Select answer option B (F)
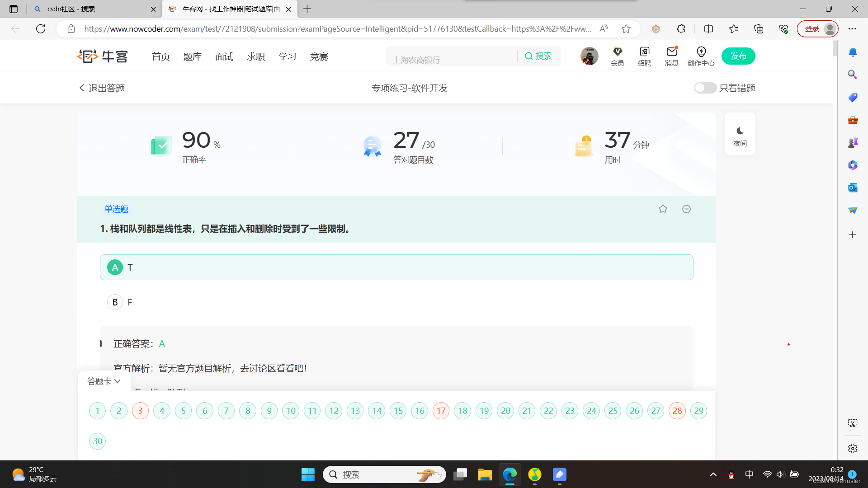 tap(115, 302)
